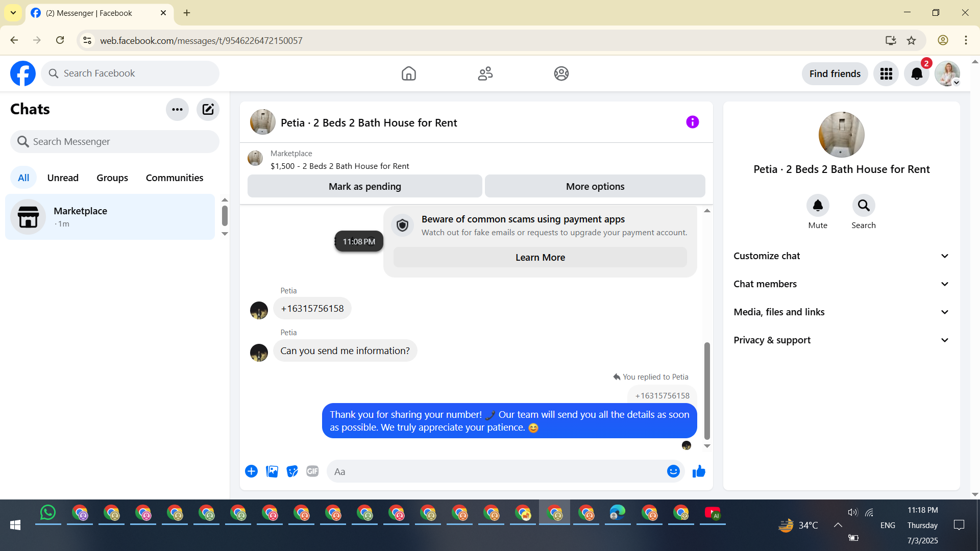Viewport: 980px width, 551px height.
Task: Click the attach photo file icon
Action: pyautogui.click(x=272, y=471)
